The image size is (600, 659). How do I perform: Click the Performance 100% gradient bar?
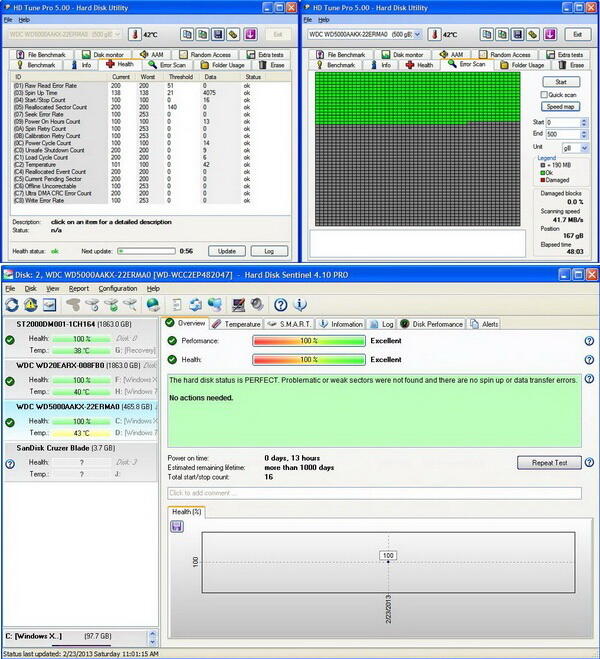pos(309,341)
